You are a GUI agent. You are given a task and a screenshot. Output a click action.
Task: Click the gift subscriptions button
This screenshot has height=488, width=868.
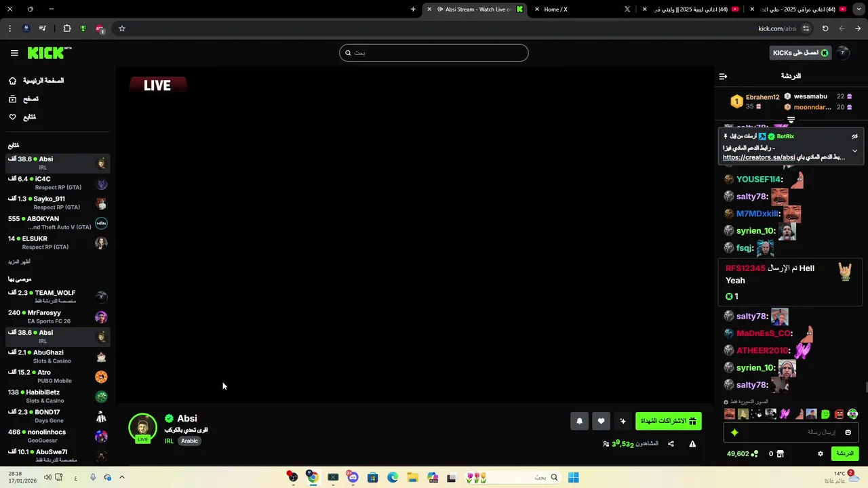(x=669, y=421)
